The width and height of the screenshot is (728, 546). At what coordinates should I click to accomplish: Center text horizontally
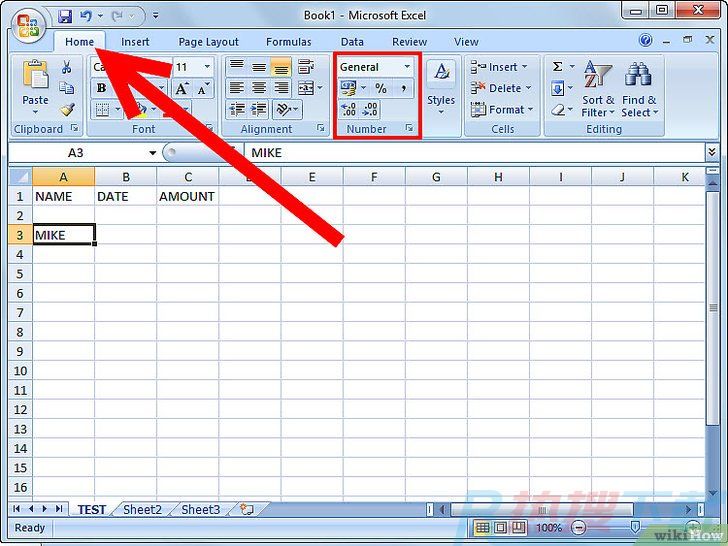[259, 88]
